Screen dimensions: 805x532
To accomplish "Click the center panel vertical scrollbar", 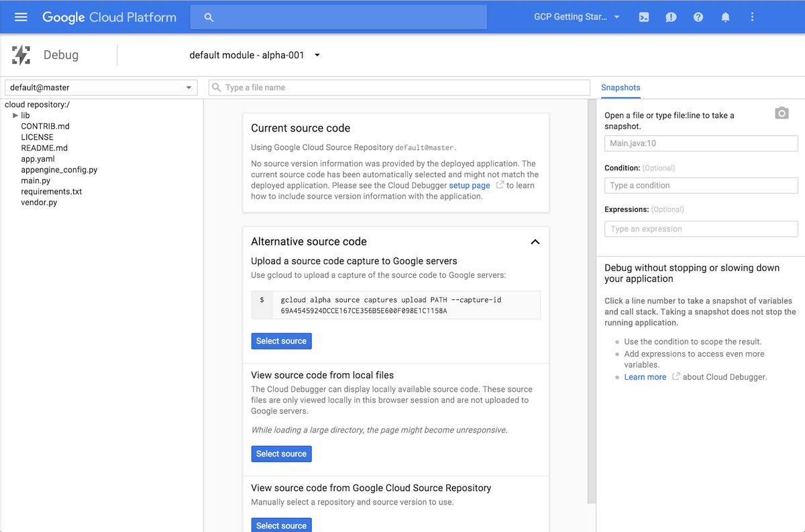I will click(x=591, y=302).
